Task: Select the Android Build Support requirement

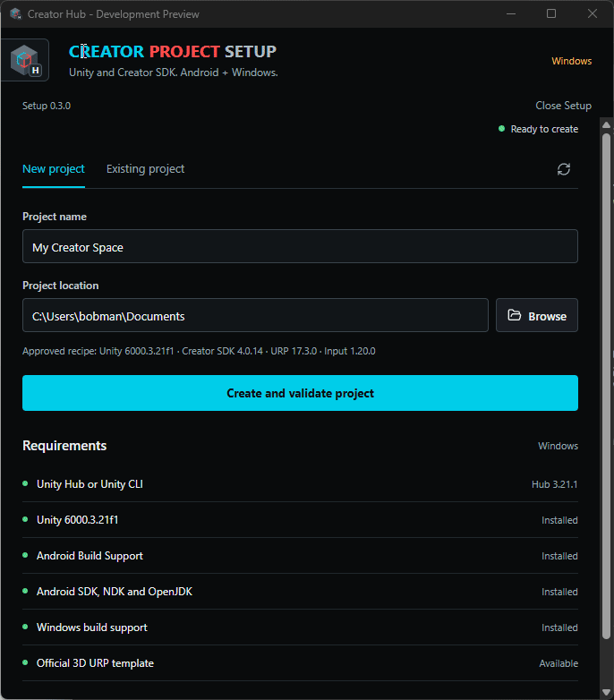Action: 301,555
